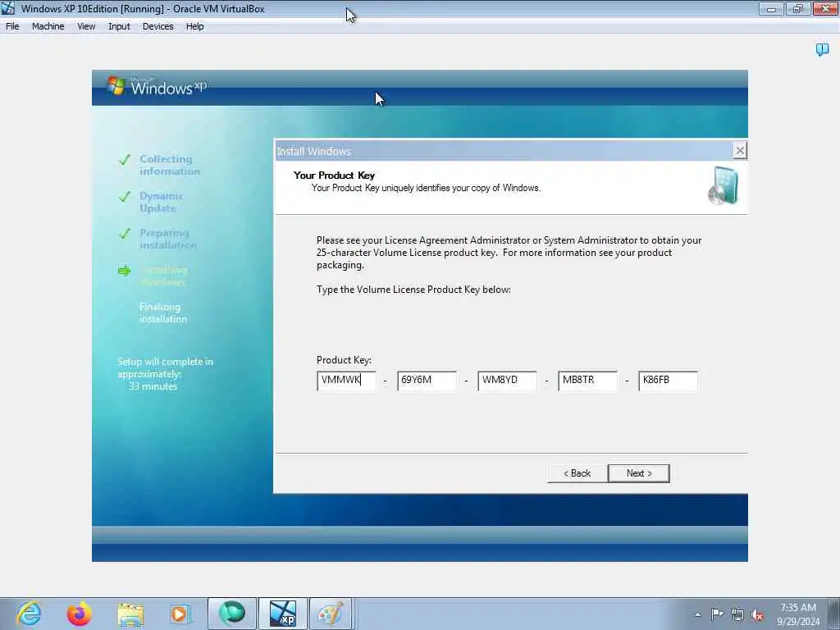
Task: Click the 'Collecting information' setup step
Action: pos(169,165)
